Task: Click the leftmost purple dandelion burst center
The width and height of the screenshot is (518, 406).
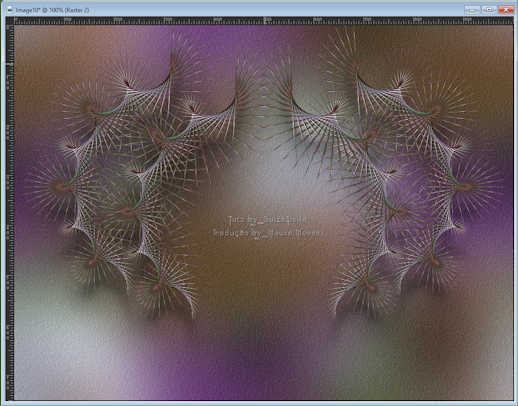Action: tap(59, 187)
